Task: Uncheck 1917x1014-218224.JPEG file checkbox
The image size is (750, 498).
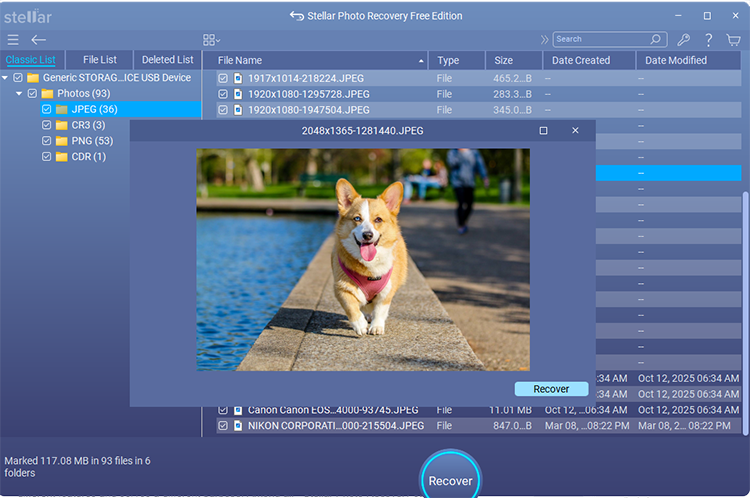Action: (223, 78)
